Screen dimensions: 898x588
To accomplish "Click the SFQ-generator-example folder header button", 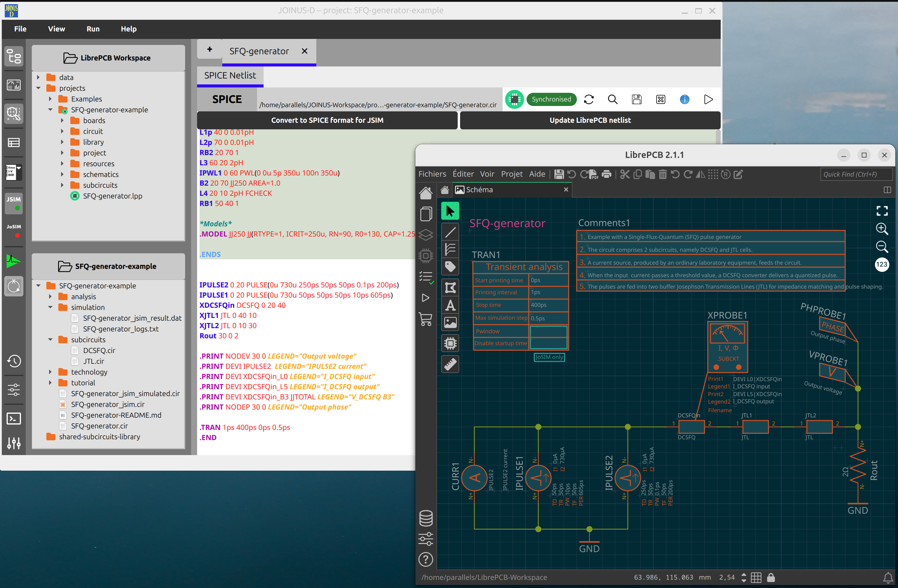I will [x=108, y=266].
